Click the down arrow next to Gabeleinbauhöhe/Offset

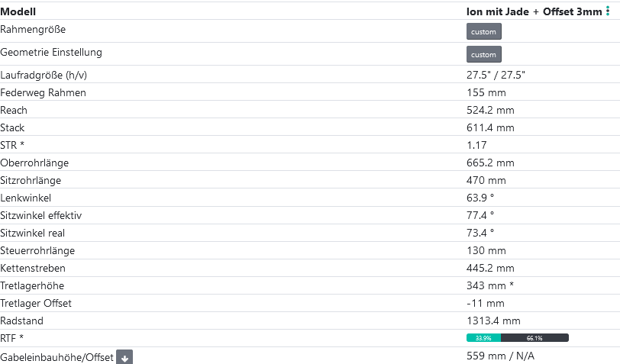(124, 357)
